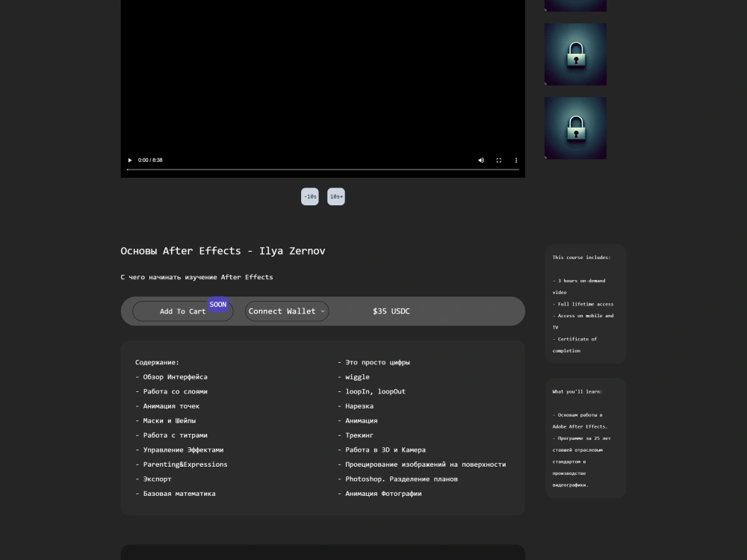Click the Нарезка item
Viewport: 747px width, 560px height.
356,406
